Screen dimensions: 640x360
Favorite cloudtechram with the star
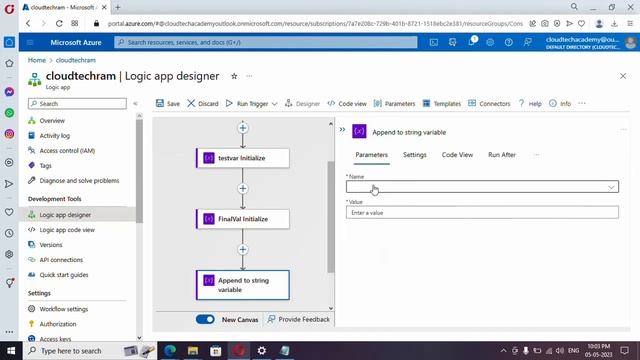coord(234,76)
